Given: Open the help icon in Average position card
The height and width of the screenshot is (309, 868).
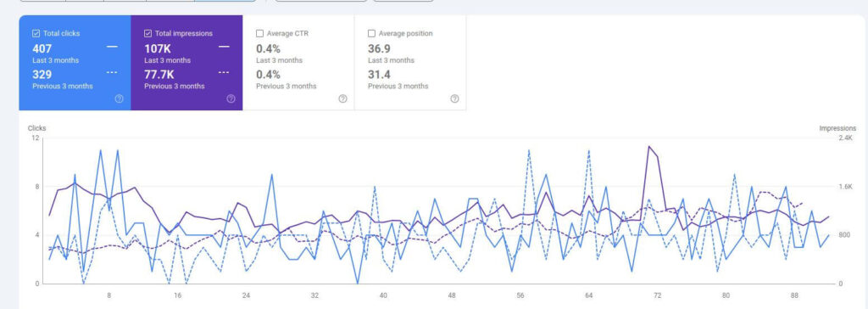Looking at the screenshot, I should tap(454, 98).
